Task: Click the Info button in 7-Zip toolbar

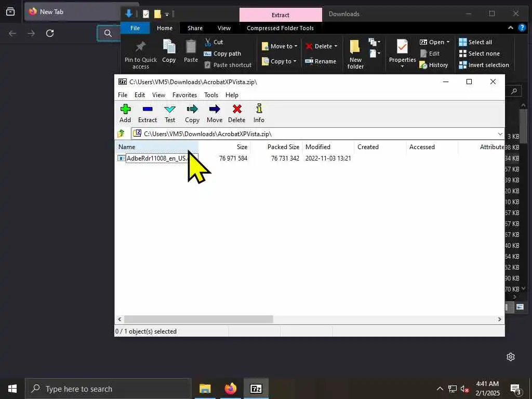Action: tap(259, 113)
